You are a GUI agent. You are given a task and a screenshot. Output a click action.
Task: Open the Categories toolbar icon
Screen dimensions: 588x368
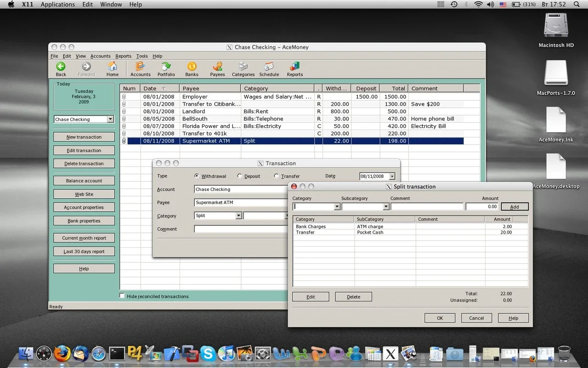(x=243, y=69)
